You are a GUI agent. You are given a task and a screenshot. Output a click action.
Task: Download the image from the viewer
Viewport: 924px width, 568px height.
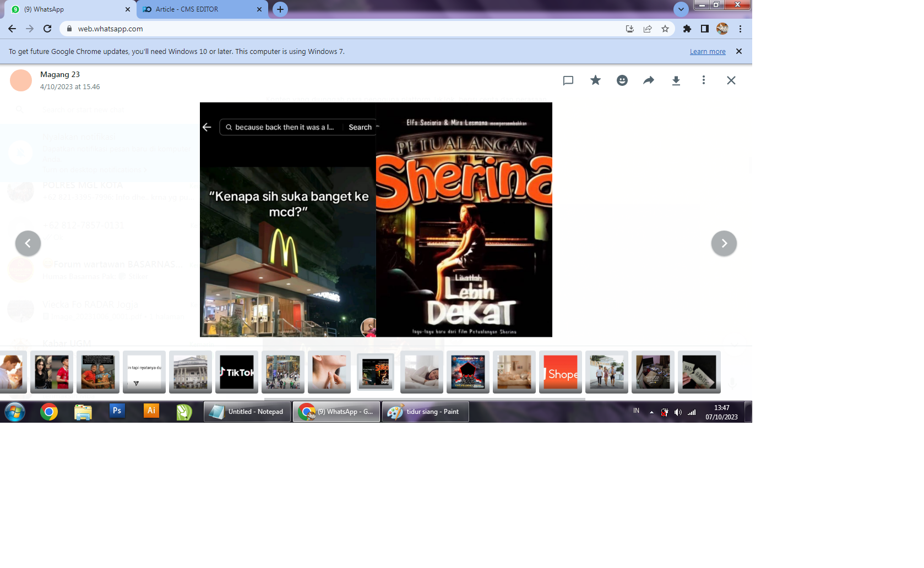click(676, 80)
